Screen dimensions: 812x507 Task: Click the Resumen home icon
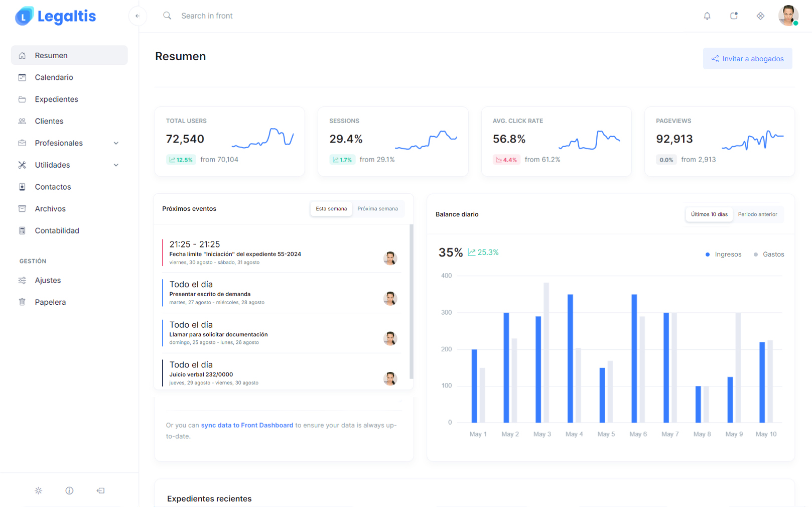click(22, 55)
